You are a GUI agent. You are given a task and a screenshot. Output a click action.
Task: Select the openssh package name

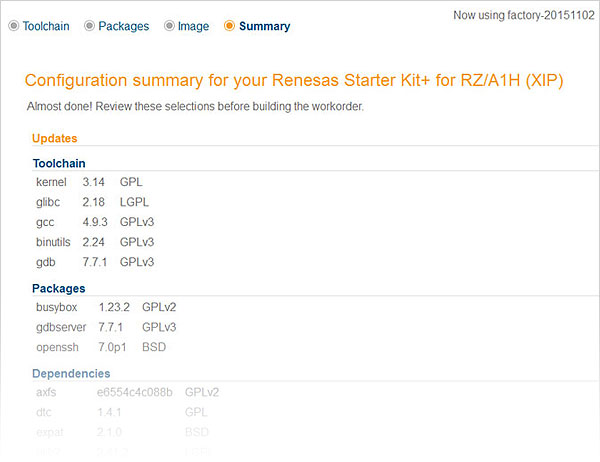(57, 348)
